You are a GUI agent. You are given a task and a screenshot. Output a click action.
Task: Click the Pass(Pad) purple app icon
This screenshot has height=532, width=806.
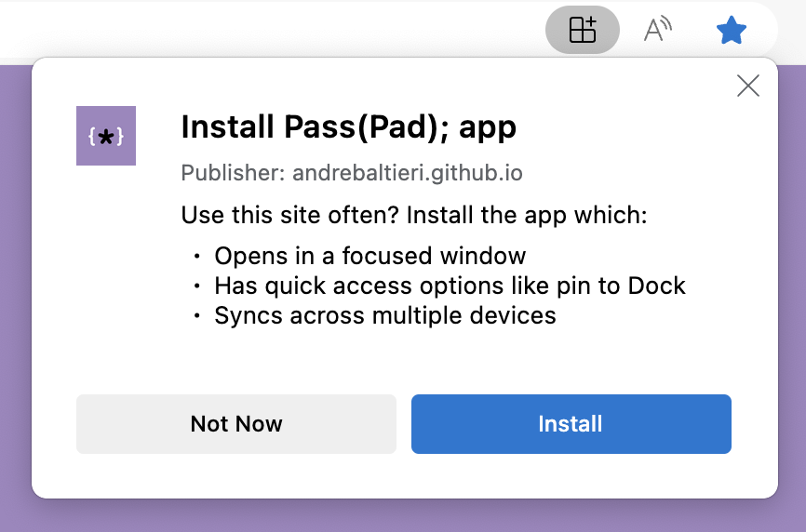point(106,136)
